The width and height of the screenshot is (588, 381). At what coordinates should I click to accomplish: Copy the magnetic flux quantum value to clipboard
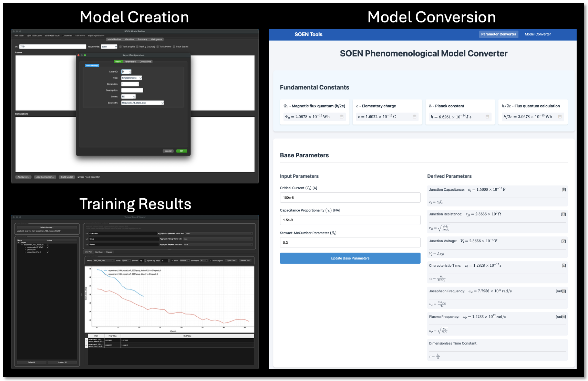[x=342, y=117]
